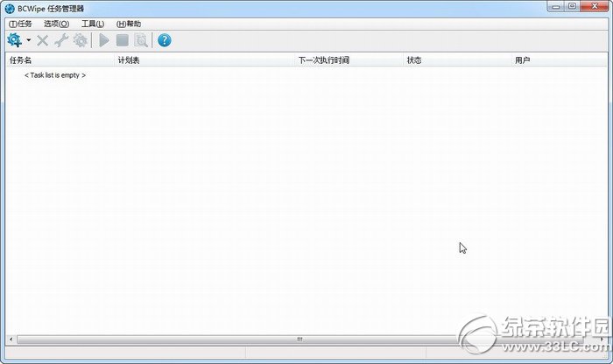Viewport: 613px width, 364px height.
Task: Sort by 任务名 column header
Action: tap(60, 60)
